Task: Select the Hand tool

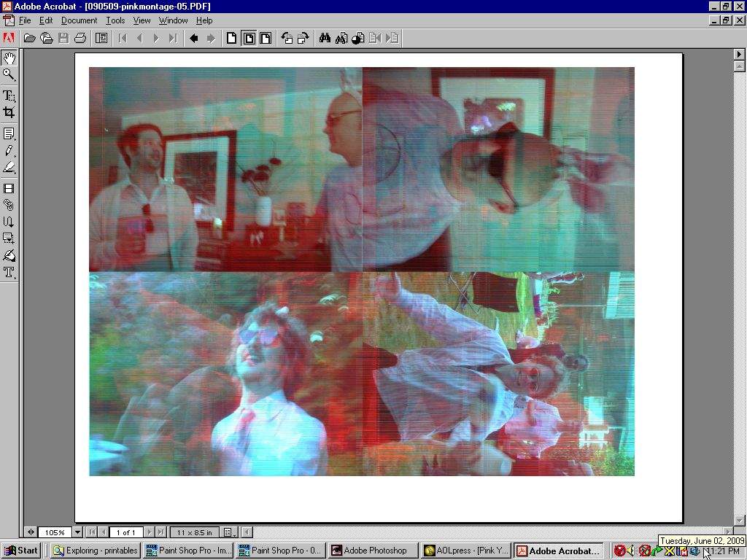Action: click(x=9, y=58)
